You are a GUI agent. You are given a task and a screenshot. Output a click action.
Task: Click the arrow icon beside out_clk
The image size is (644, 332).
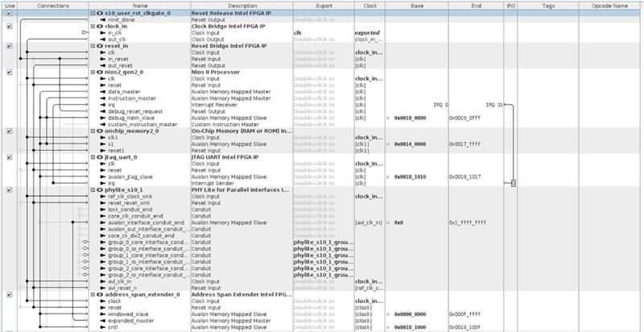(x=103, y=39)
